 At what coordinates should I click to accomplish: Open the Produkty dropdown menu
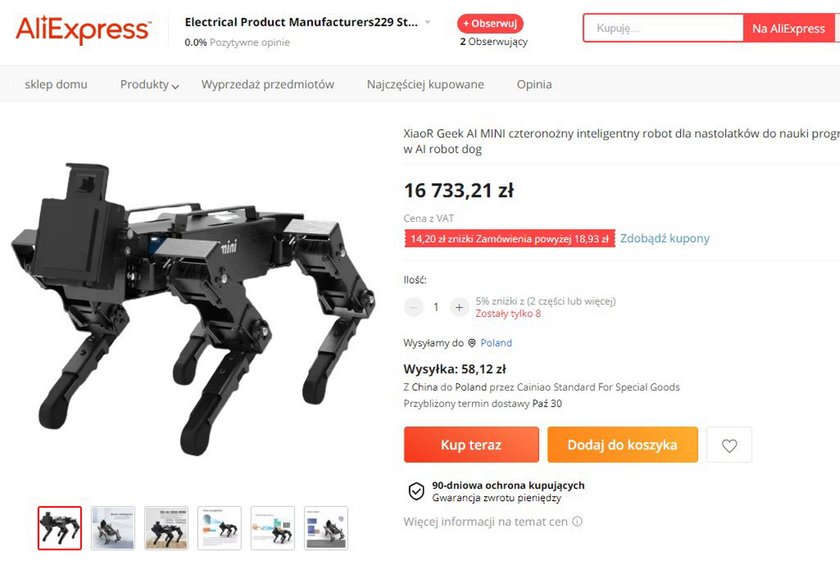(149, 85)
